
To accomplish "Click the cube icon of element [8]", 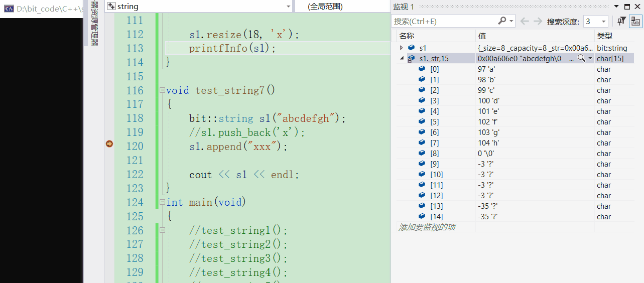I will point(422,153).
